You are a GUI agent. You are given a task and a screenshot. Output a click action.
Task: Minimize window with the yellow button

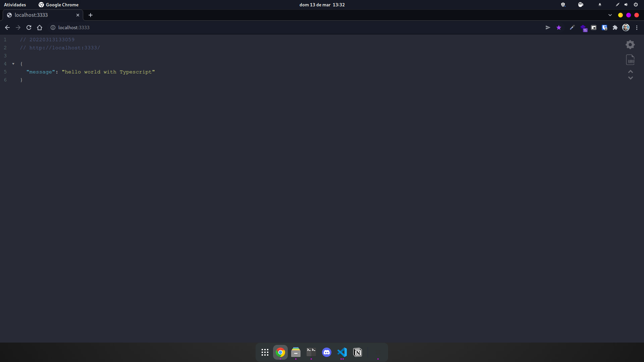(x=621, y=15)
